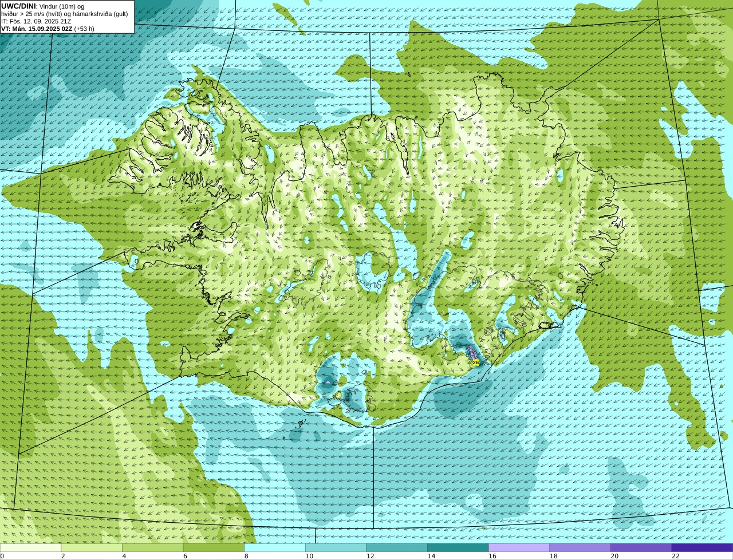Select the 4–6 m/s green legend swatch
Screen dimensions: 733x560
pyautogui.click(x=152, y=547)
